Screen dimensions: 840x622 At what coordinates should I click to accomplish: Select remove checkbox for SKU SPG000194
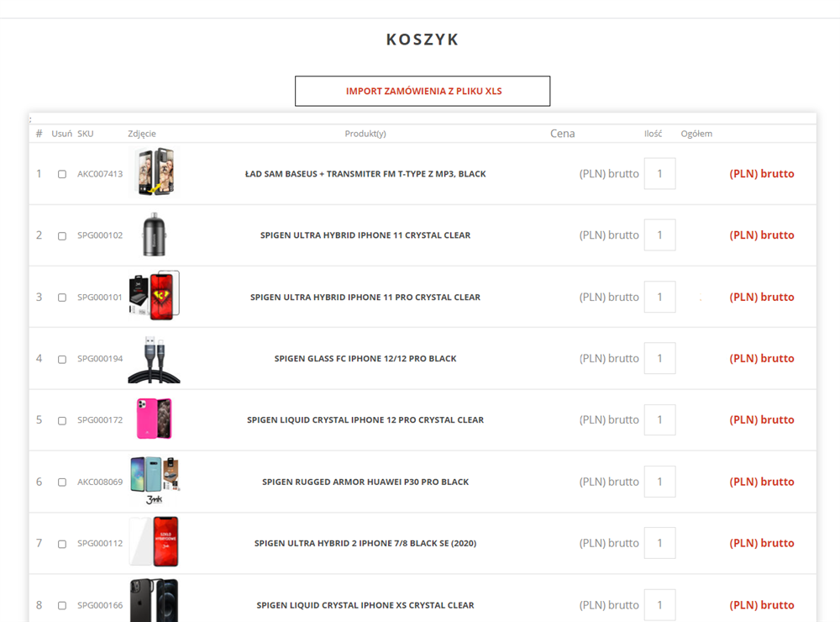[x=62, y=360]
